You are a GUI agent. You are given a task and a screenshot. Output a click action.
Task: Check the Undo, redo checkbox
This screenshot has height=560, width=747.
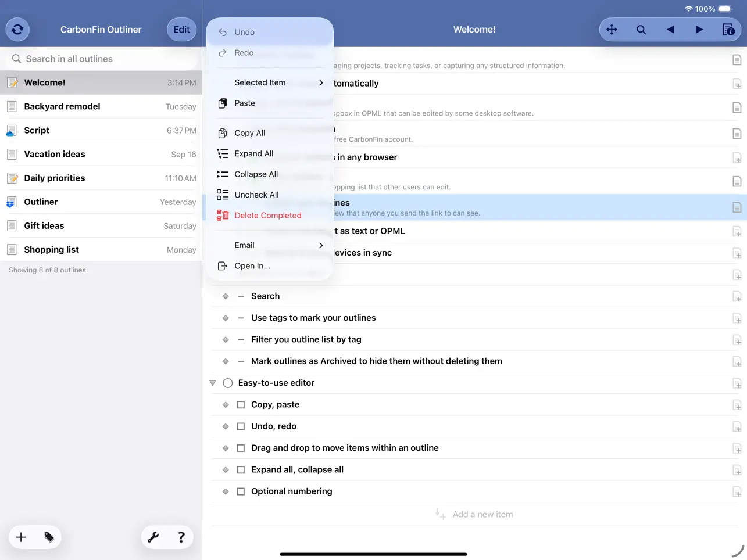point(241,426)
